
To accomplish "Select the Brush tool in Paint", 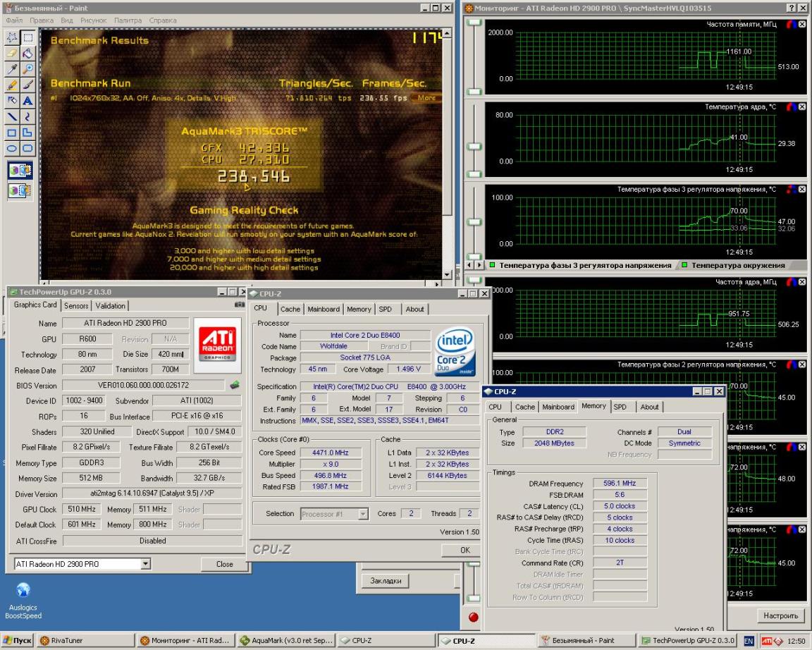I will 27,85.
